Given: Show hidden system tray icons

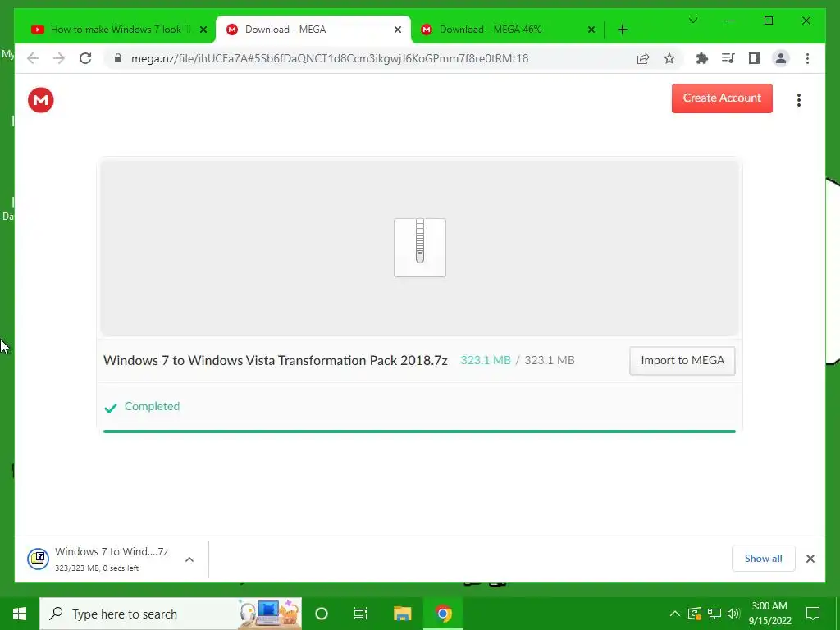Looking at the screenshot, I should coord(674,614).
